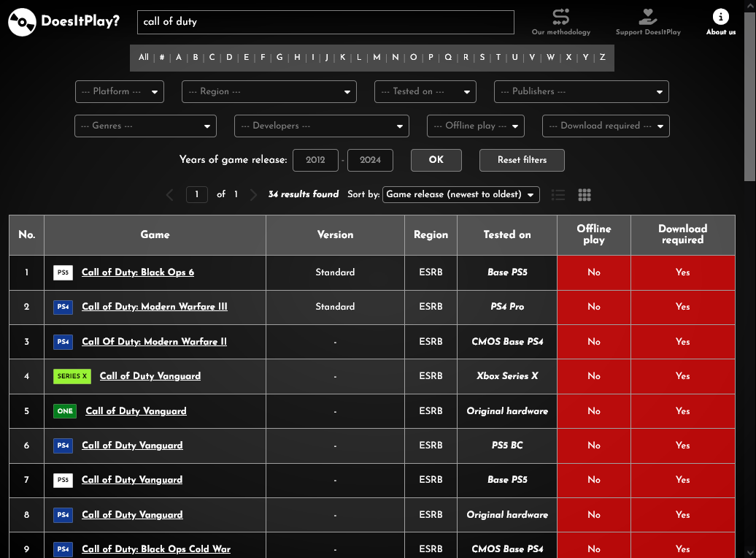Click the DoesItPlay? site title

[x=80, y=21]
